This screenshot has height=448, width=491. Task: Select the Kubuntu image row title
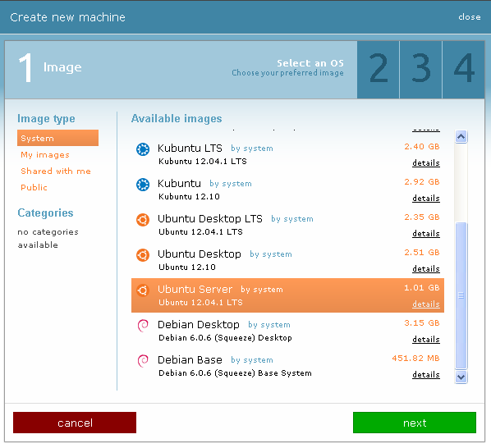[x=179, y=184]
